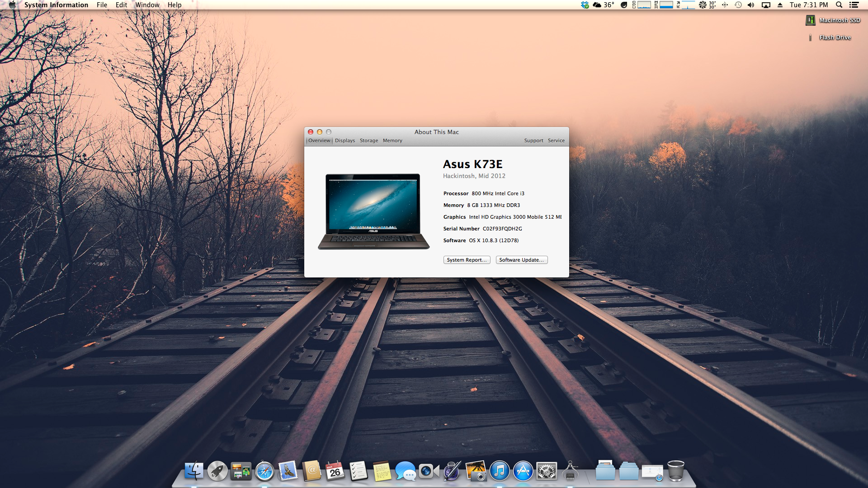Click the network activity graph in the menu bar

[686, 5]
